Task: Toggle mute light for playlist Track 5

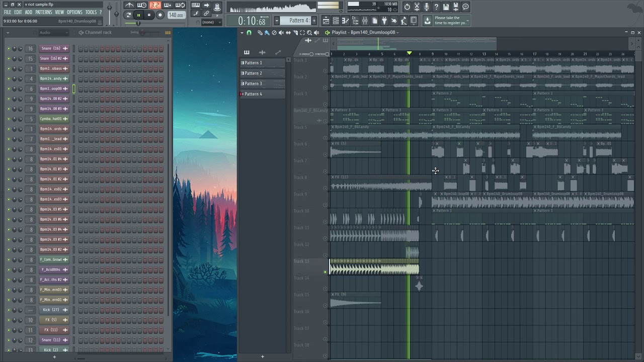Action: (x=325, y=138)
